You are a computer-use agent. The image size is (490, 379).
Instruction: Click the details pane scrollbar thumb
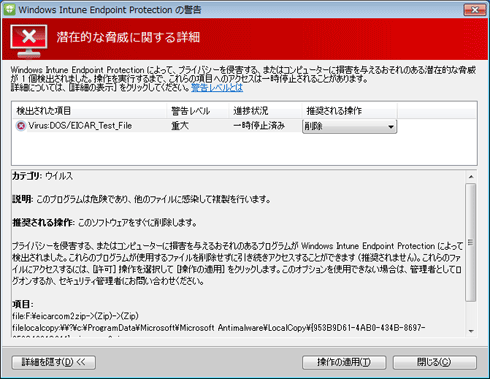pos(471,242)
